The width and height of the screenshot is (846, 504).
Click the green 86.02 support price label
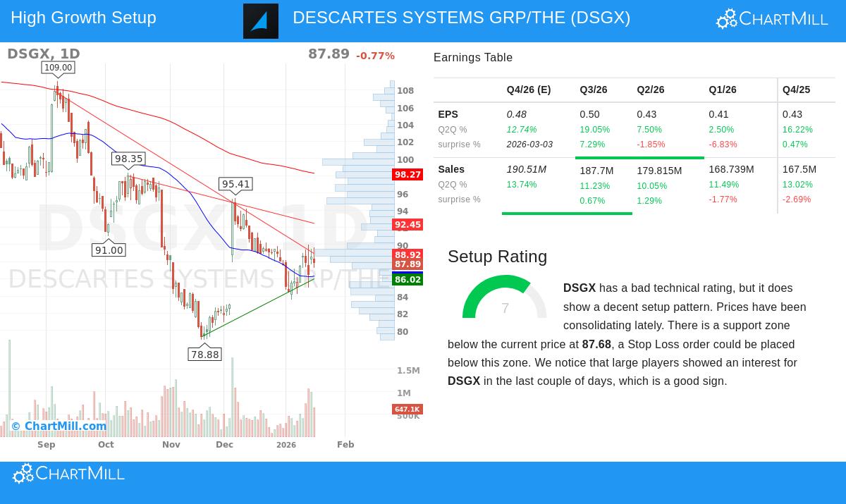(x=407, y=279)
